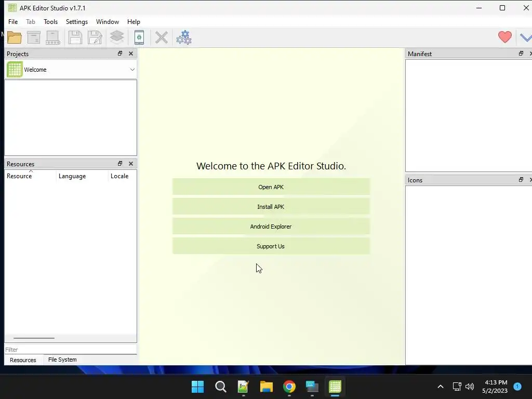Click the network tray icon

coord(457,387)
